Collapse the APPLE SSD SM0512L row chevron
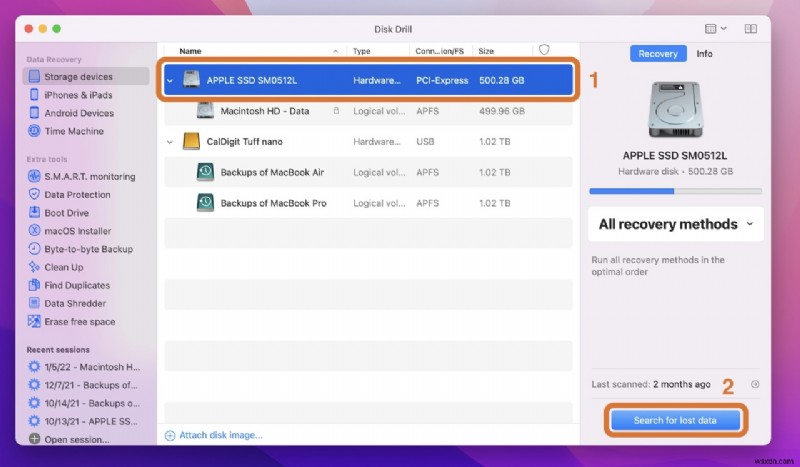The width and height of the screenshot is (800, 467). 170,81
